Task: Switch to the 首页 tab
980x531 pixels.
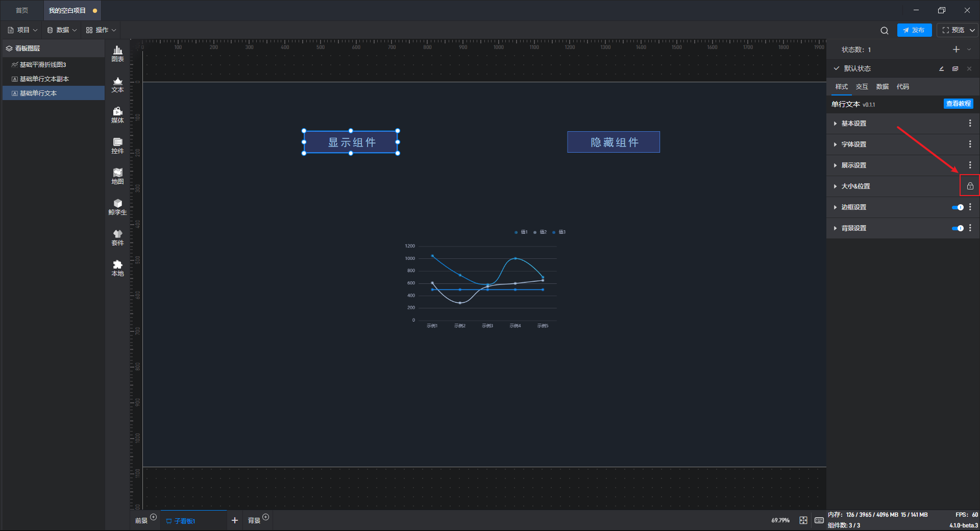Action: [22, 10]
